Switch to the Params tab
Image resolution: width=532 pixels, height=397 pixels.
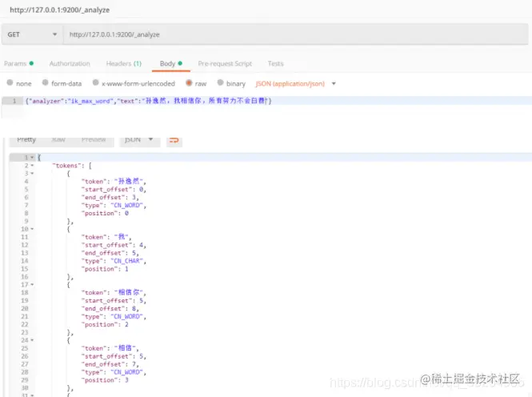click(18, 63)
